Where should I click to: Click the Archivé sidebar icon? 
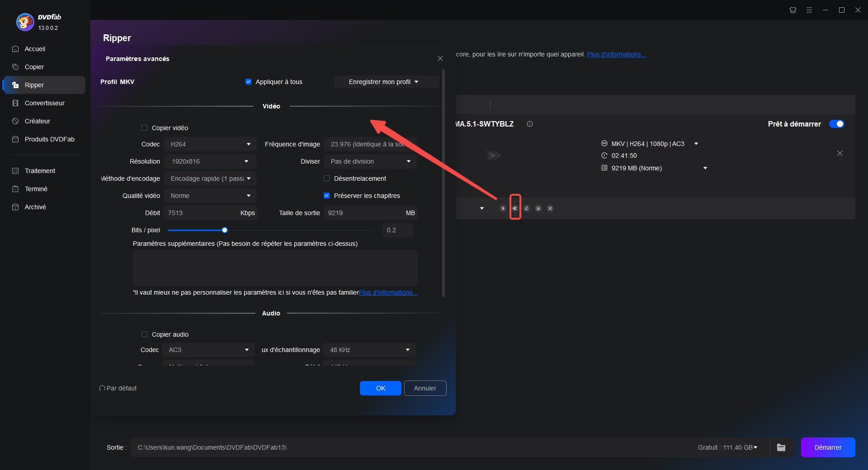tap(15, 207)
